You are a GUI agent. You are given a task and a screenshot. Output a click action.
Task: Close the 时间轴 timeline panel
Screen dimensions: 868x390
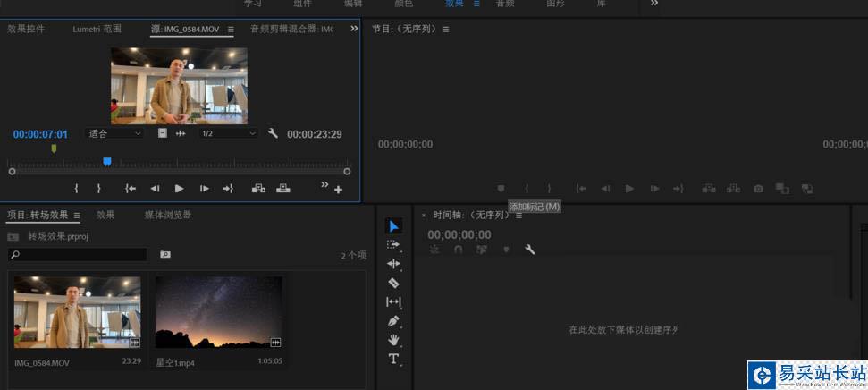point(424,216)
